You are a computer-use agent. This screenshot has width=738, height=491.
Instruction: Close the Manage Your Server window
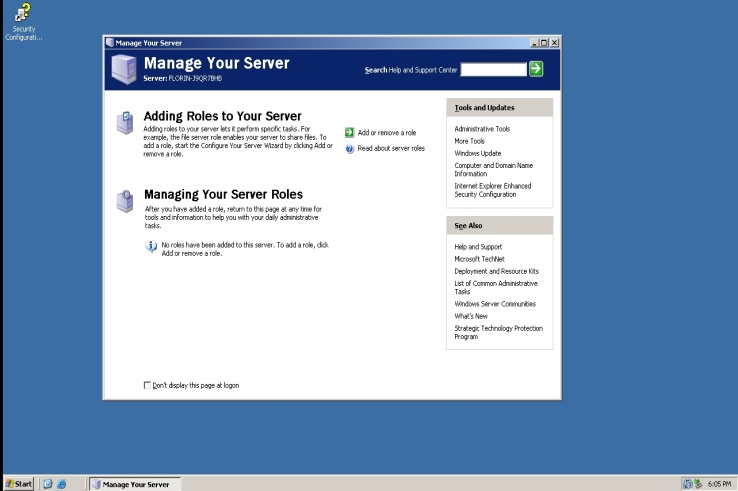pyautogui.click(x=554, y=43)
